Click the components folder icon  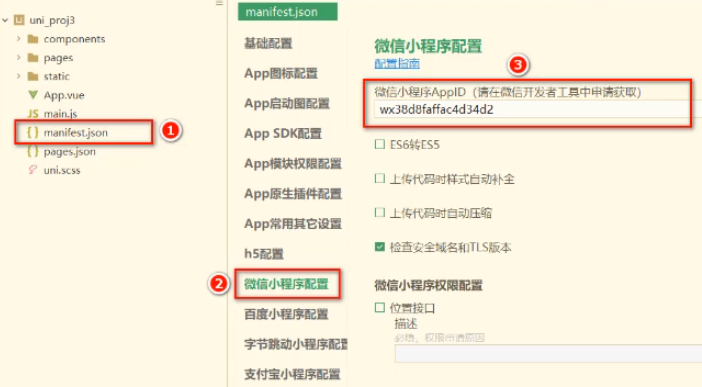pos(33,39)
